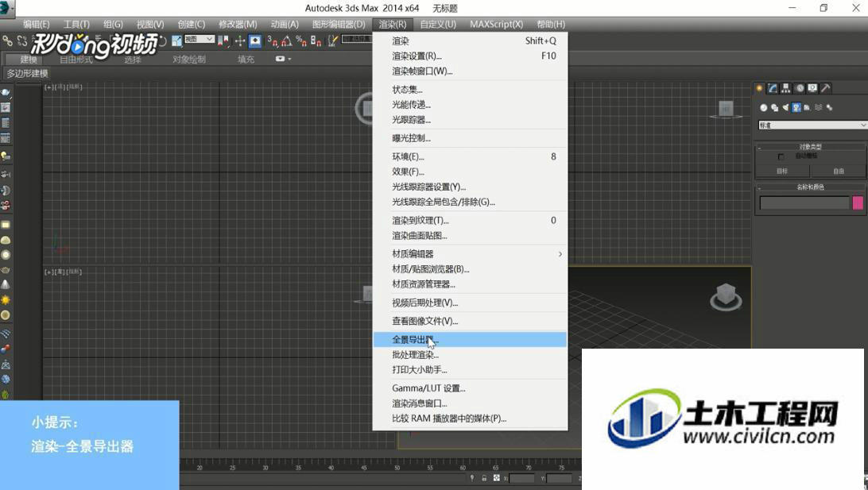Click the 自由 camera button
Image resolution: width=868 pixels, height=490 pixels.
coord(839,172)
